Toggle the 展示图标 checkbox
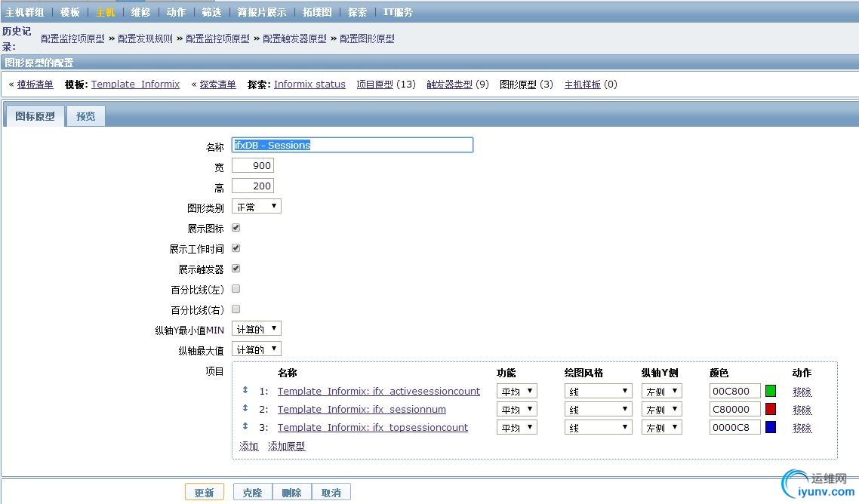The height and width of the screenshot is (504, 859). (236, 227)
